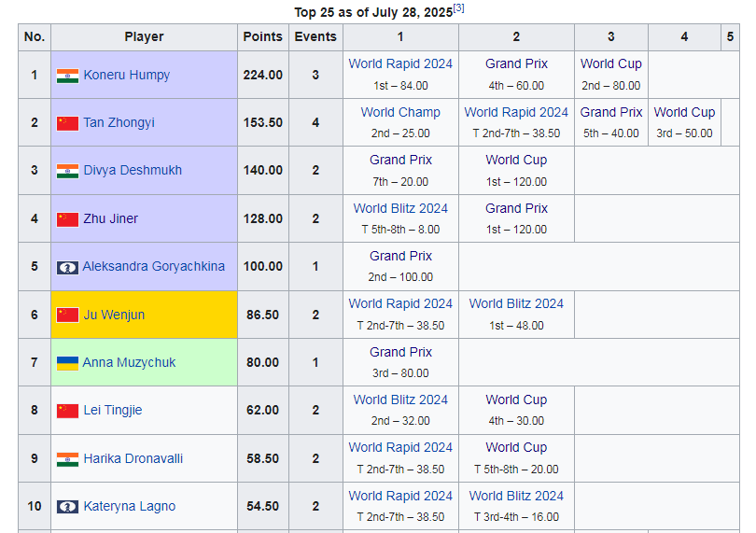Click the Events column header

315,37
